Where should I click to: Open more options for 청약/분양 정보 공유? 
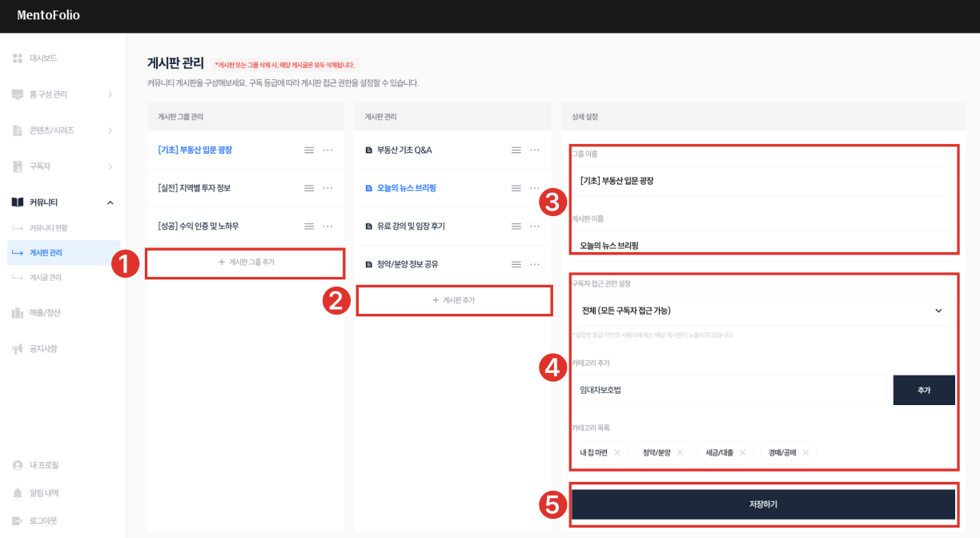coord(535,264)
